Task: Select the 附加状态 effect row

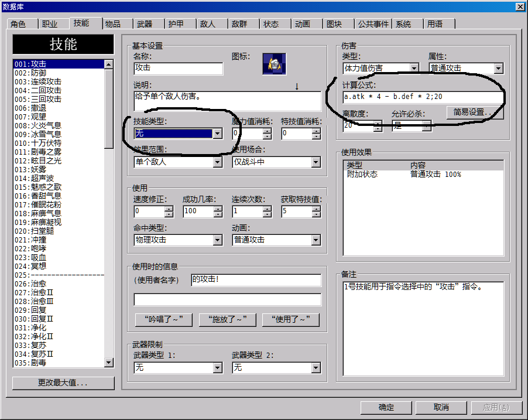Action: click(x=423, y=175)
